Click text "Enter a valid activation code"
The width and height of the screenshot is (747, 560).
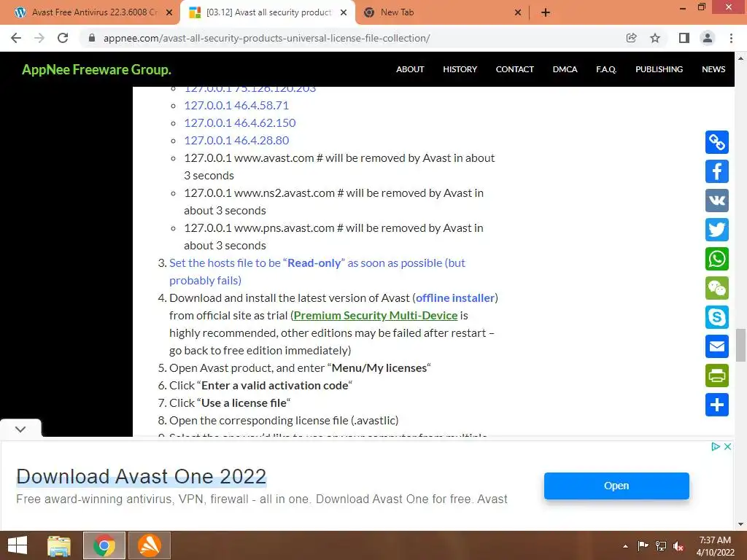(x=275, y=385)
